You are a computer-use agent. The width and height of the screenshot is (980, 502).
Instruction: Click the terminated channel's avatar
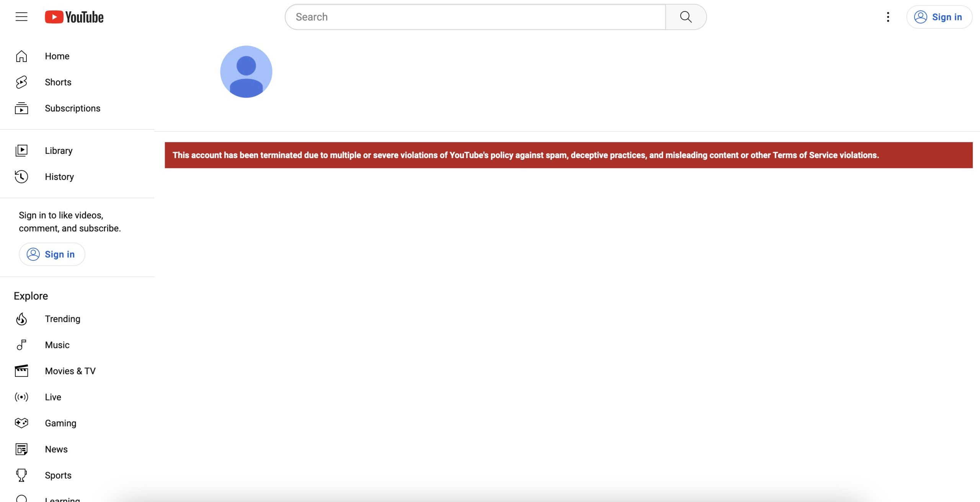pos(246,72)
